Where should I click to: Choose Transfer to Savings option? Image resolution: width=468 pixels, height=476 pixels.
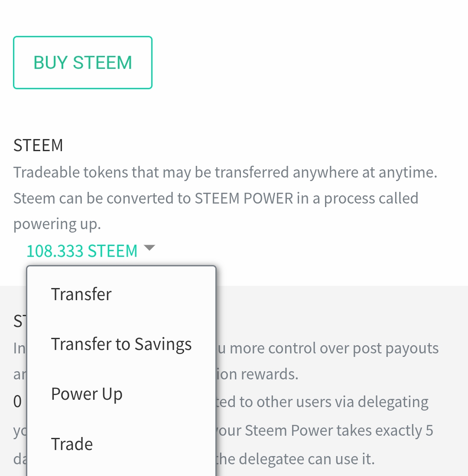coord(121,344)
